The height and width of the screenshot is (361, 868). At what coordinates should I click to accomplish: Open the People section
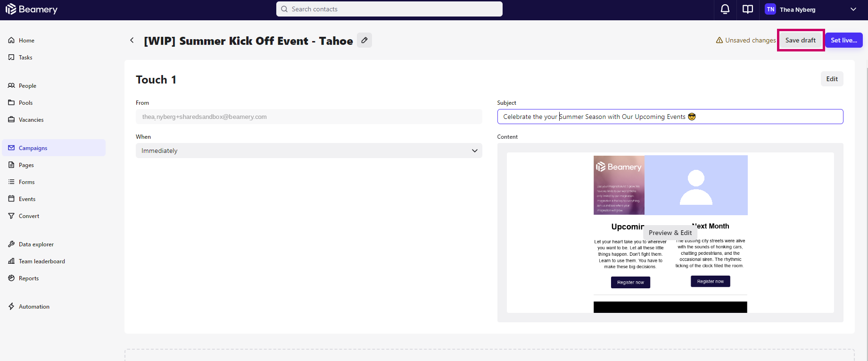54,85
